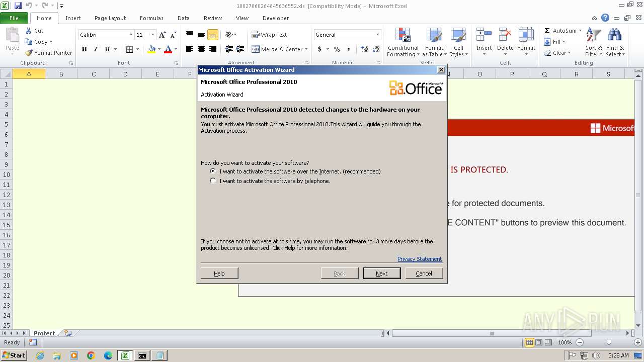Click the Orientation text rotation icon
The height and width of the screenshot is (362, 644).
pyautogui.click(x=229, y=35)
